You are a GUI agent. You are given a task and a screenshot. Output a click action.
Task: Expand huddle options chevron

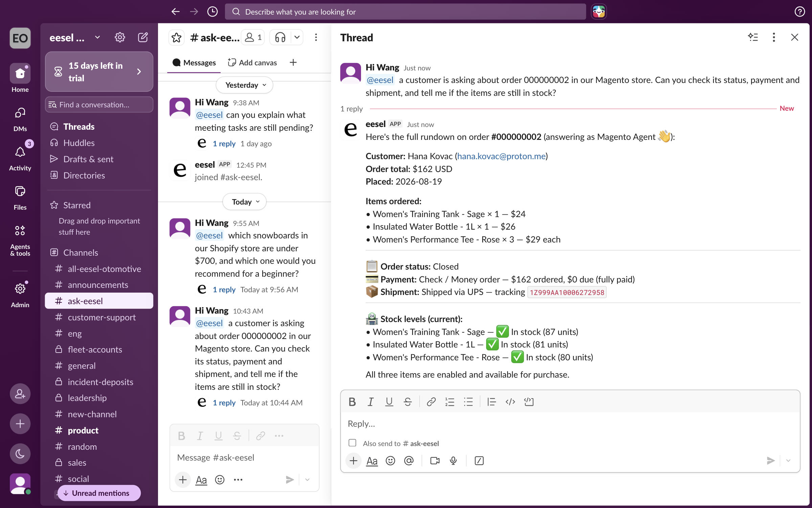click(x=297, y=37)
